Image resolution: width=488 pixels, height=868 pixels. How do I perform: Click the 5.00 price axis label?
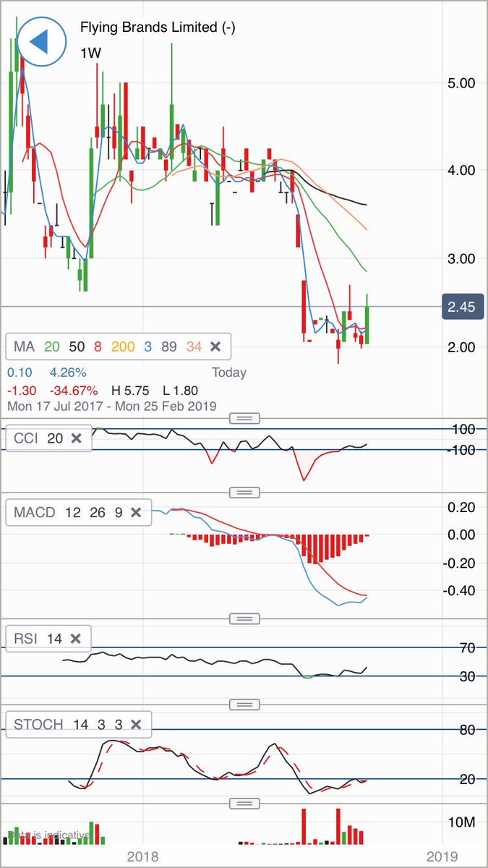[461, 82]
